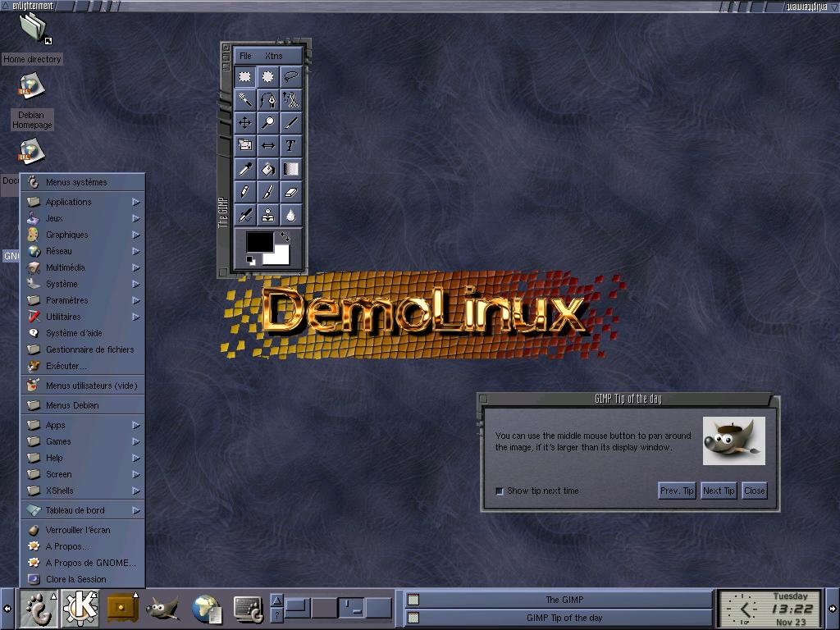Select the Blend gradient tool
This screenshot has height=630, width=840.
[291, 169]
